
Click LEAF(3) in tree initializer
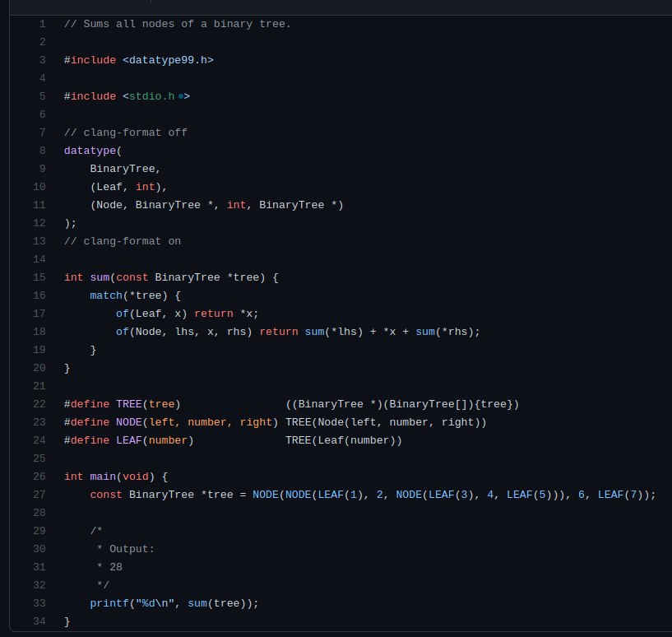452,495
